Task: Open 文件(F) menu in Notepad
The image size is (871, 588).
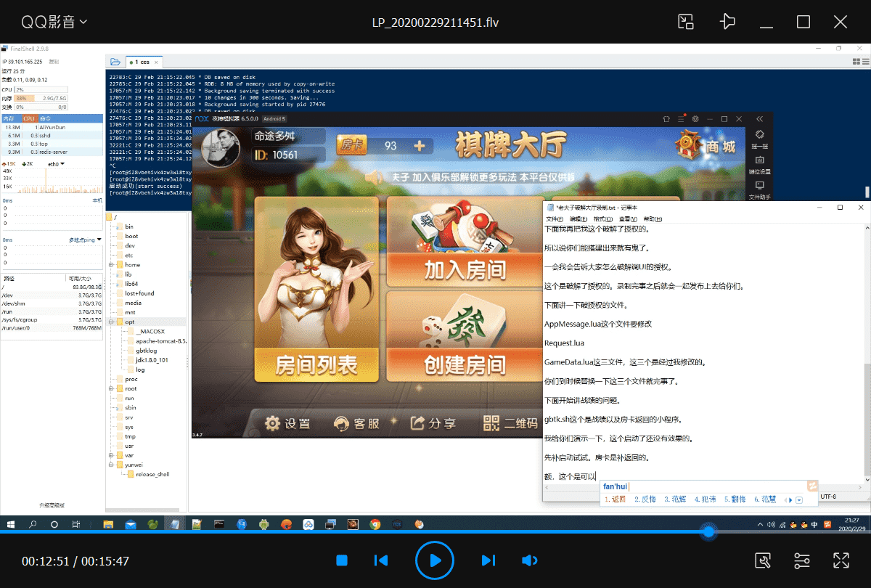Action: point(555,219)
